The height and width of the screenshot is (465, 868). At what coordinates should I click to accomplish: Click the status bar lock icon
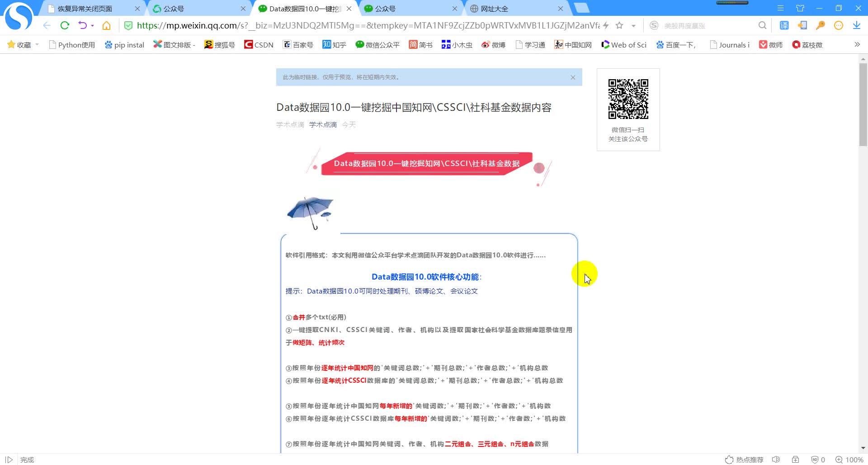click(x=796, y=460)
